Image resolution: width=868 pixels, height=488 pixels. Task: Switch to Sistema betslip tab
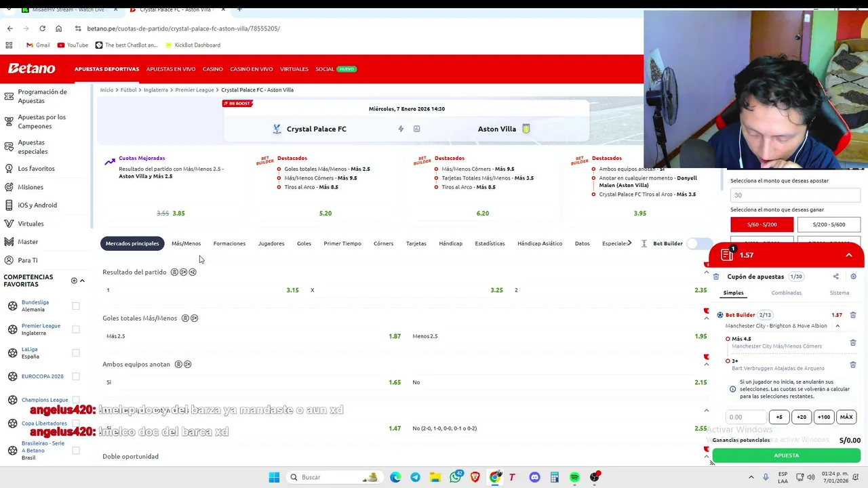(x=839, y=293)
